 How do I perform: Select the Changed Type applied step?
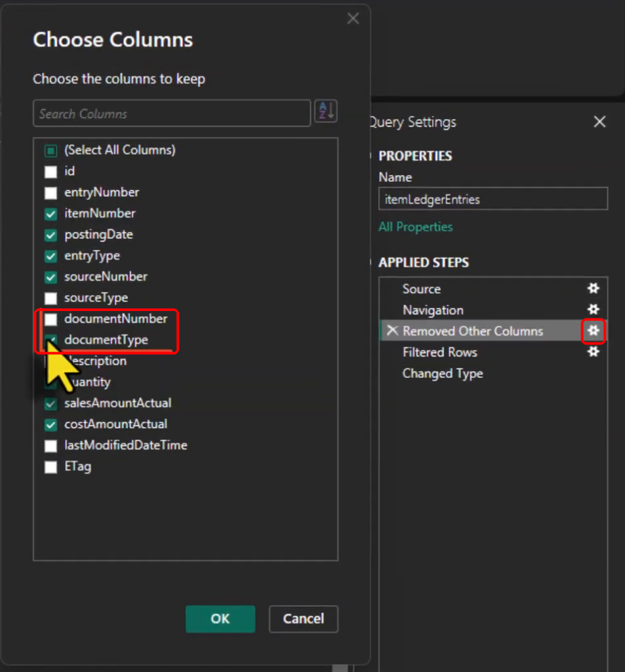443,373
